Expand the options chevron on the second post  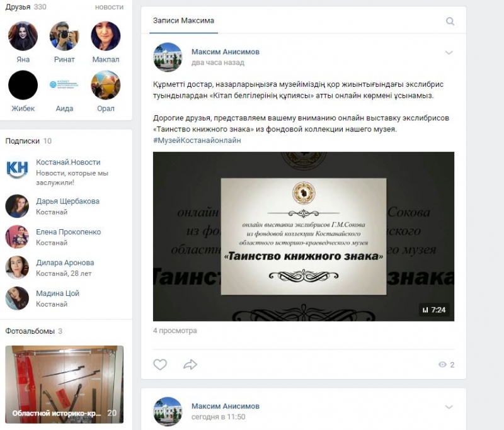click(449, 407)
